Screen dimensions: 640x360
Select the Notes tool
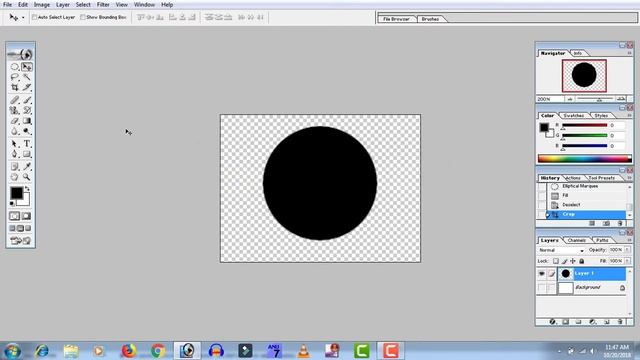15,167
